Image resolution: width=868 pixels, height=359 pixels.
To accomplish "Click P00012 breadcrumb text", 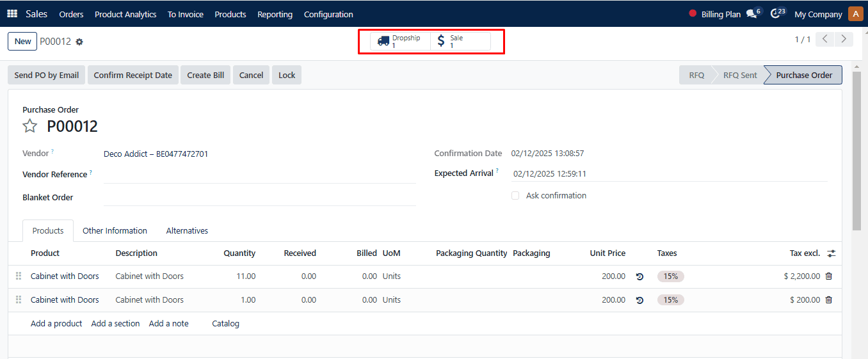I will point(56,42).
